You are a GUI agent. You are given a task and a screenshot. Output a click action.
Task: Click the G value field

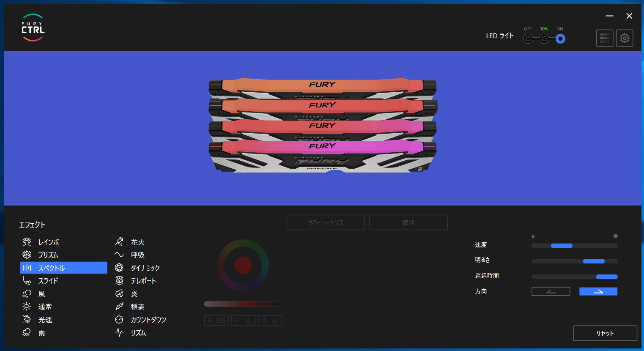coord(243,321)
